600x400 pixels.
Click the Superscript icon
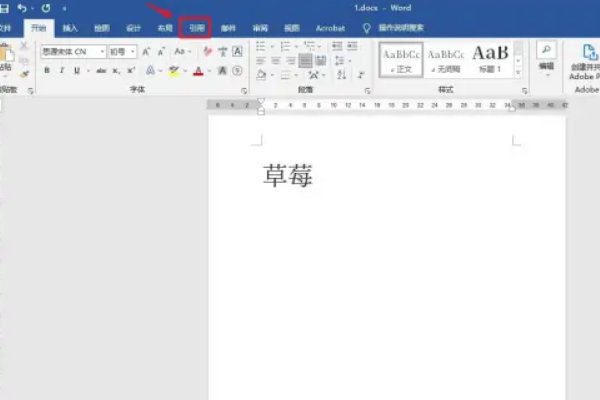(x=133, y=71)
